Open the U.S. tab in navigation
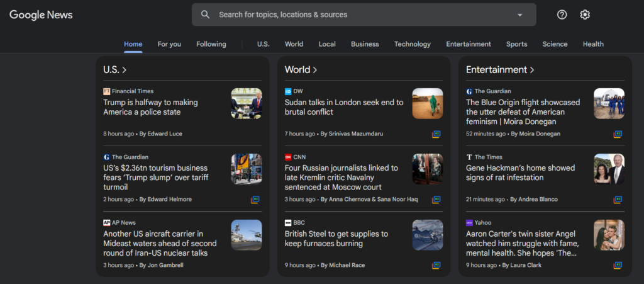644x284 pixels. (264, 44)
